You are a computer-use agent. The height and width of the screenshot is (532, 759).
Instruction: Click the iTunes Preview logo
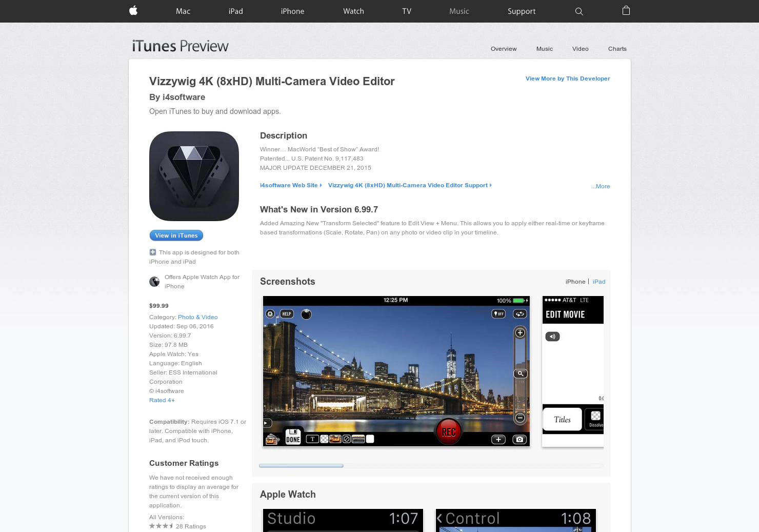tap(180, 46)
